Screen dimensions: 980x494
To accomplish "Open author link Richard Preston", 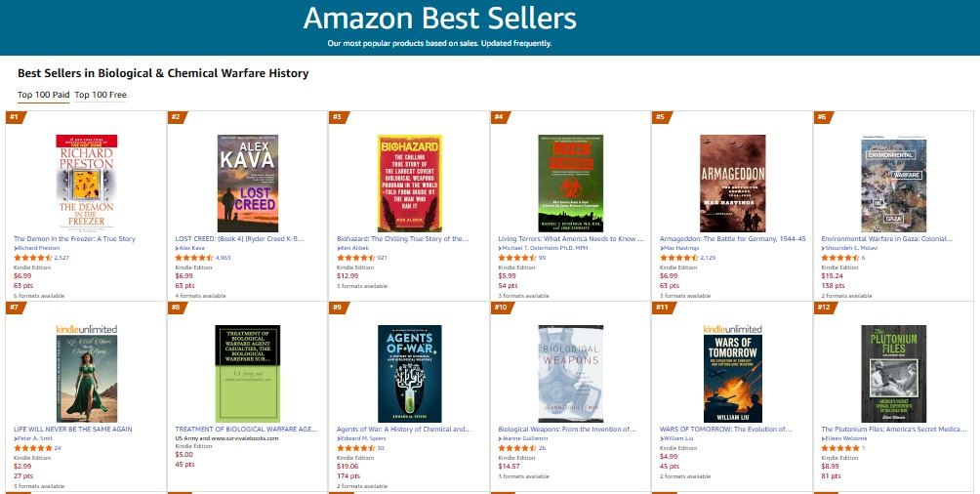I will click(x=40, y=249).
